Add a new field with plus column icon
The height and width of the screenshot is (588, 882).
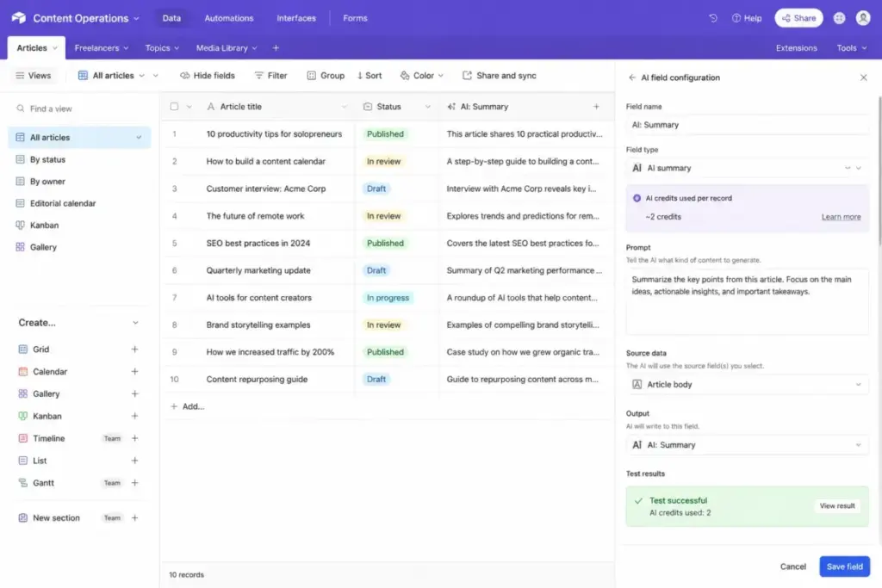pos(596,106)
